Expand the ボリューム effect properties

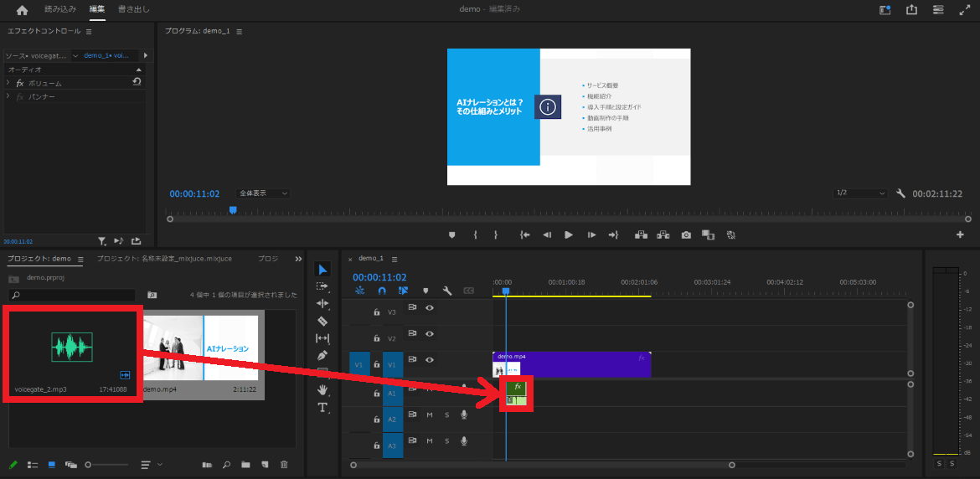coord(8,83)
